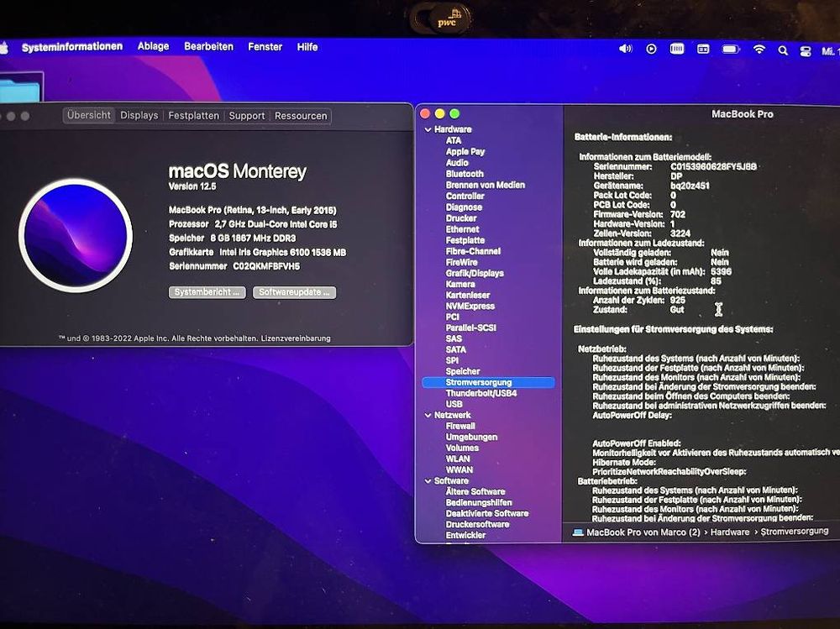840x629 pixels.
Task: Open the Hilfe menu
Action: 307,47
